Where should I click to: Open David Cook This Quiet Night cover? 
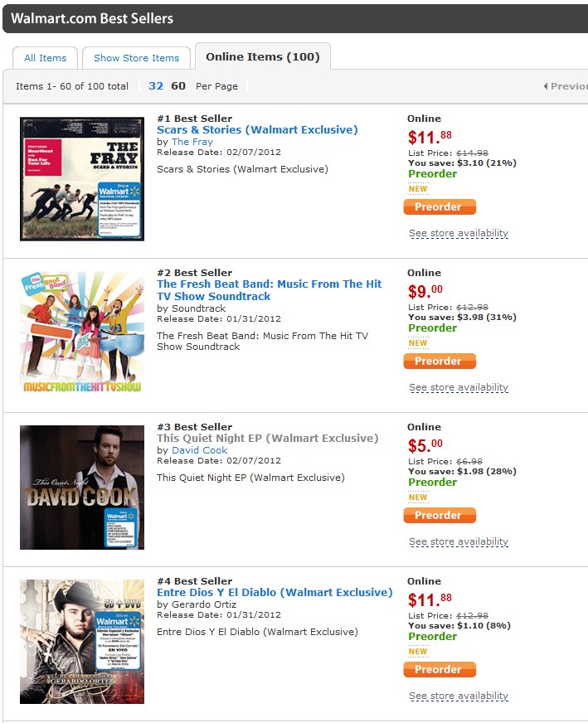(82, 487)
